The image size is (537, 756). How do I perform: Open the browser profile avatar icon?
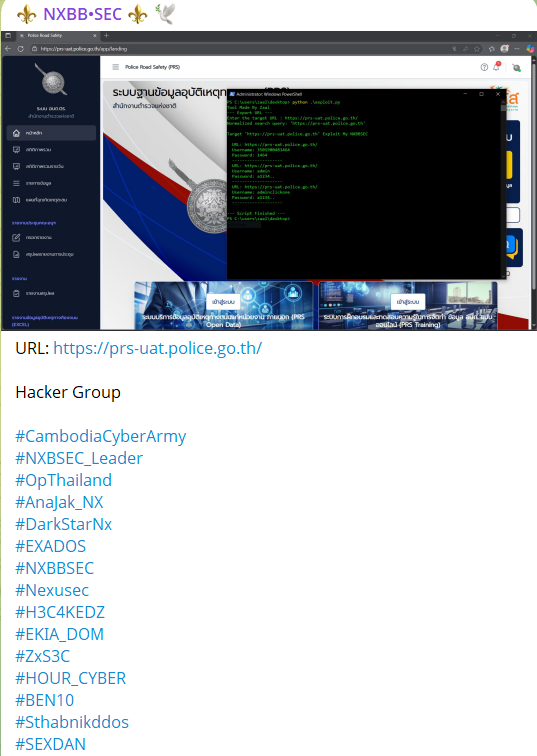coord(504,49)
